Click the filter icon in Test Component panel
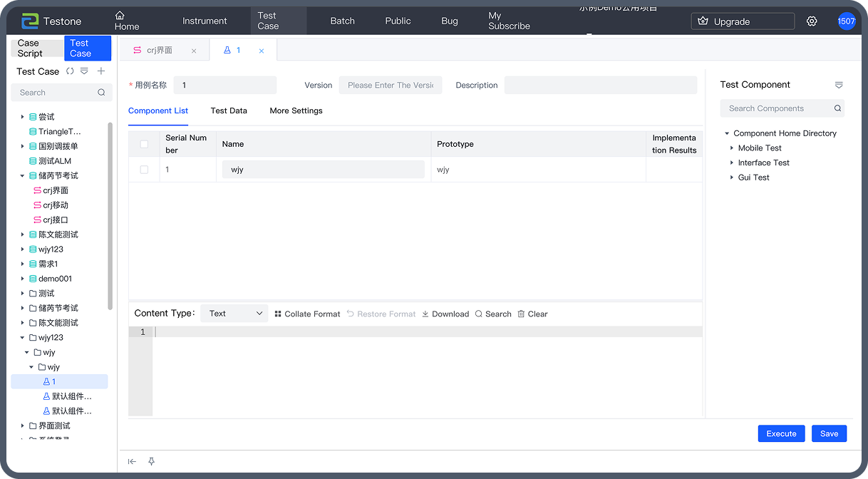 pyautogui.click(x=839, y=85)
